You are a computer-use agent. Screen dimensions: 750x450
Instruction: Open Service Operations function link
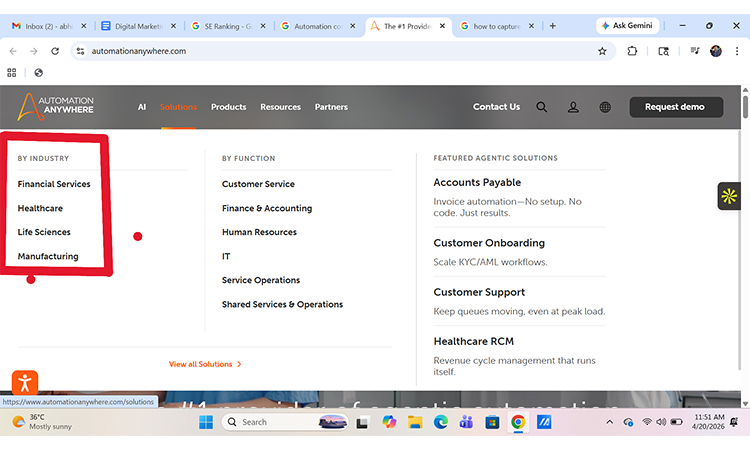click(x=261, y=280)
